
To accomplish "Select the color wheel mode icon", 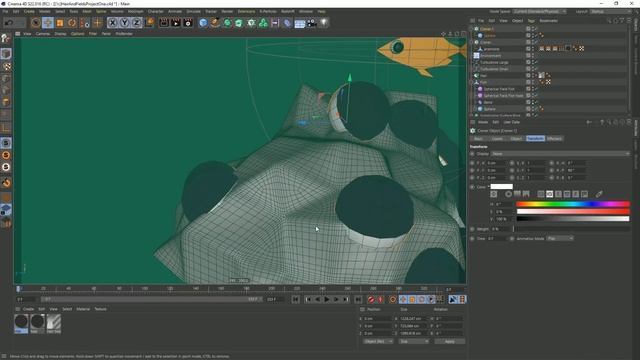I will coord(508,194).
